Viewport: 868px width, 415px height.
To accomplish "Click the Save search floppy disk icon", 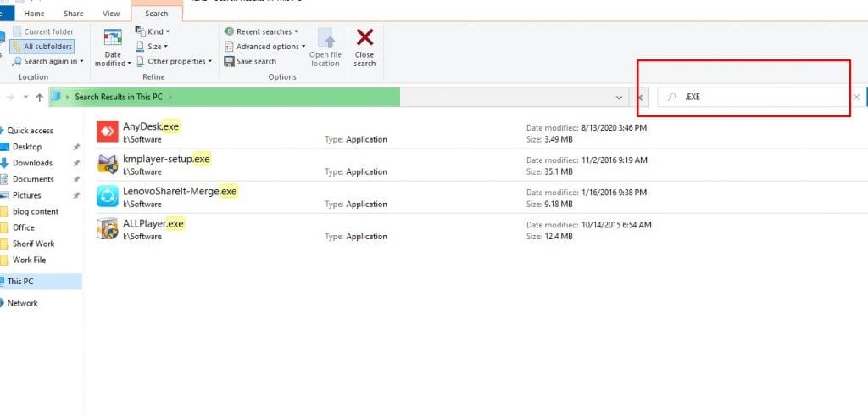I will (229, 61).
